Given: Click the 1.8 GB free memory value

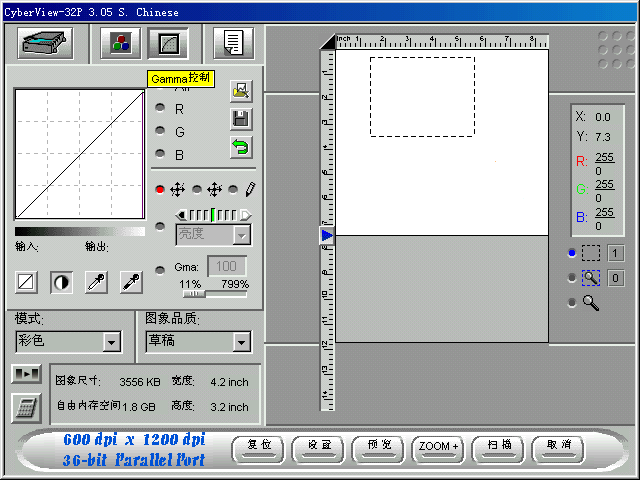Looking at the screenshot, I should 139,407.
